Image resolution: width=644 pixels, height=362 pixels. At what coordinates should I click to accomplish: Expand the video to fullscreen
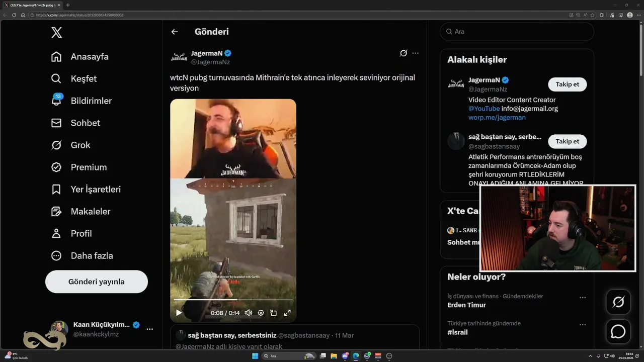(287, 313)
